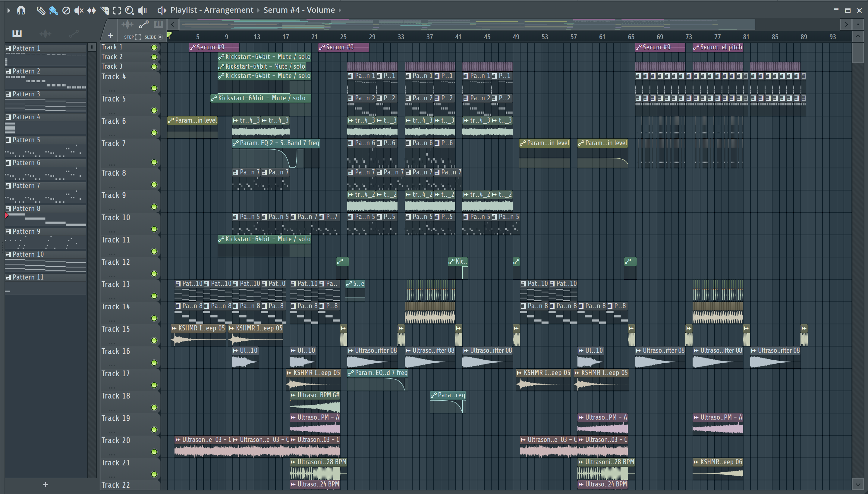Add a new track with plus button

(x=110, y=35)
